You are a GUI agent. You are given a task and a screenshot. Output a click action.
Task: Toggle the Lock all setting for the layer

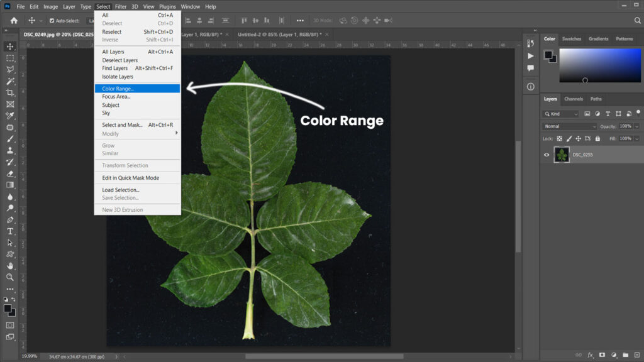(597, 138)
